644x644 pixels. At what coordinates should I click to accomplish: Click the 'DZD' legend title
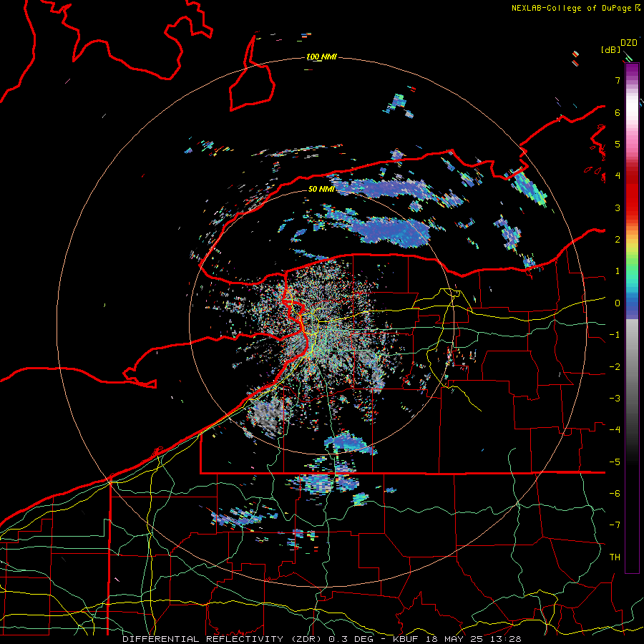pos(629,43)
